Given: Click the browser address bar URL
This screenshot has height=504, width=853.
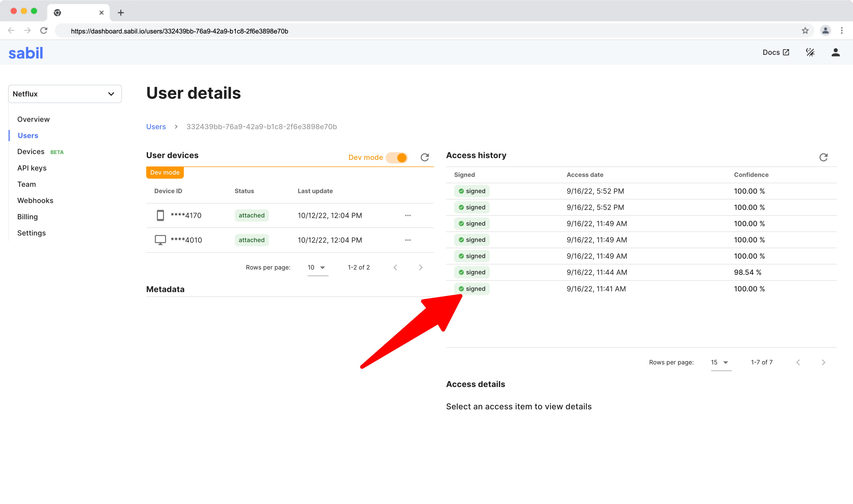Looking at the screenshot, I should click(x=179, y=31).
